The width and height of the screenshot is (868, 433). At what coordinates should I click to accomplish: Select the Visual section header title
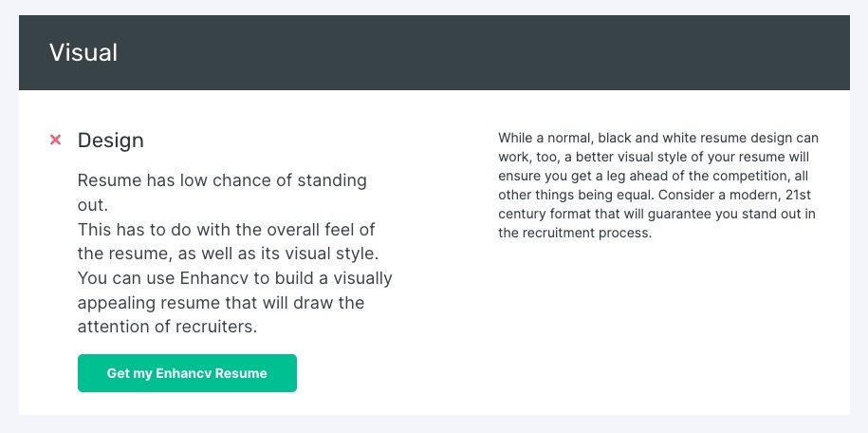tap(83, 52)
